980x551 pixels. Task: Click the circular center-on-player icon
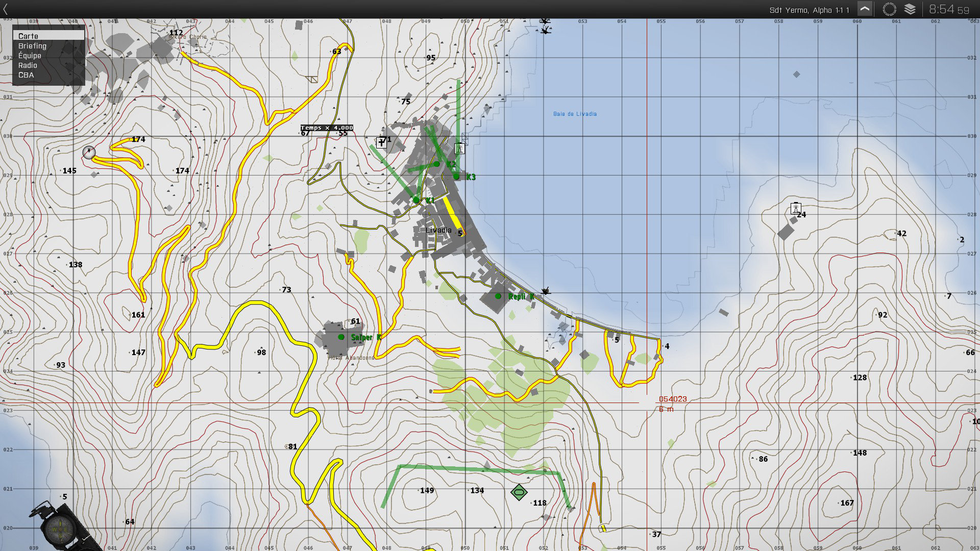pyautogui.click(x=889, y=9)
